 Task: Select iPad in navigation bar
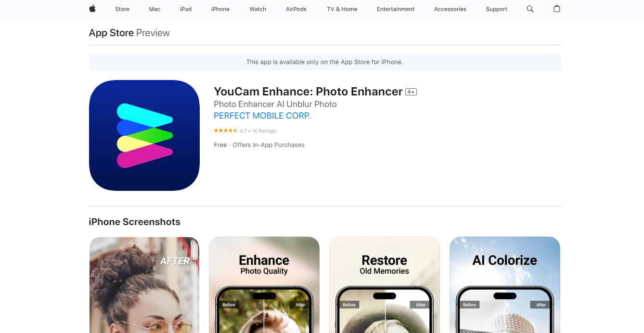point(186,9)
